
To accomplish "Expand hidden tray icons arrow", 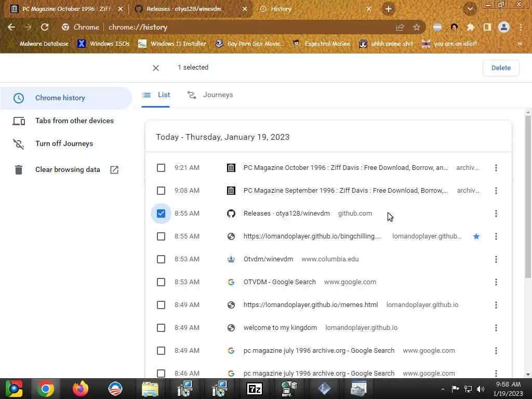I will pyautogui.click(x=443, y=389).
